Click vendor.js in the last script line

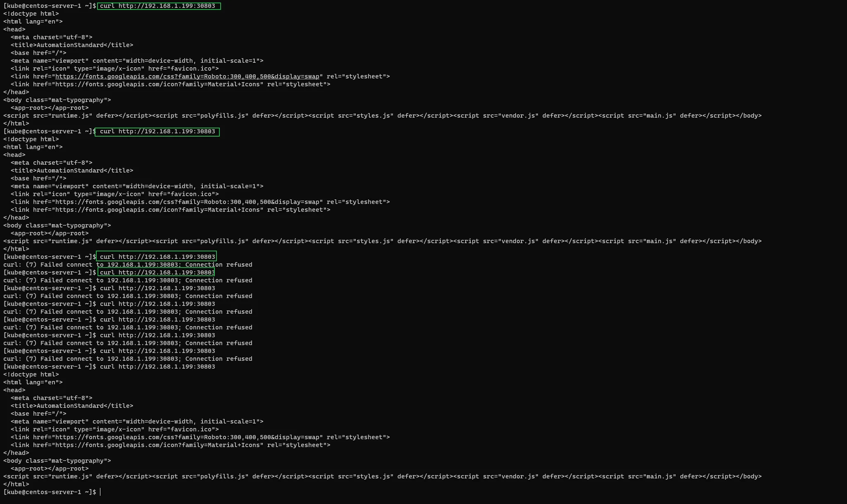pyautogui.click(x=518, y=476)
